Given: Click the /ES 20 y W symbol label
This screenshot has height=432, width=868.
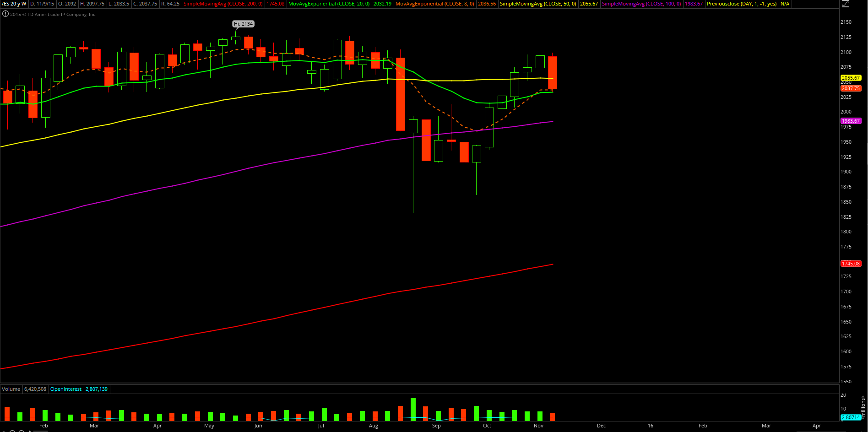Looking at the screenshot, I should point(14,4).
